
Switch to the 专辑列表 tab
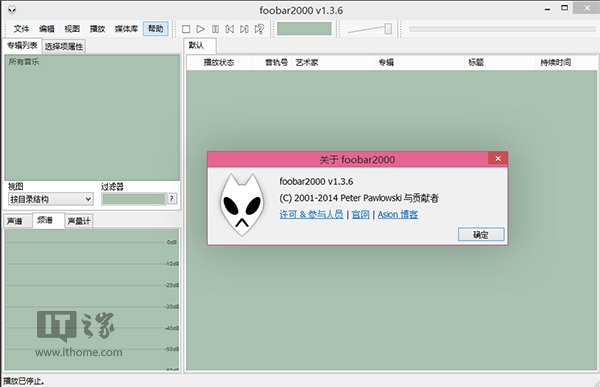[22, 46]
